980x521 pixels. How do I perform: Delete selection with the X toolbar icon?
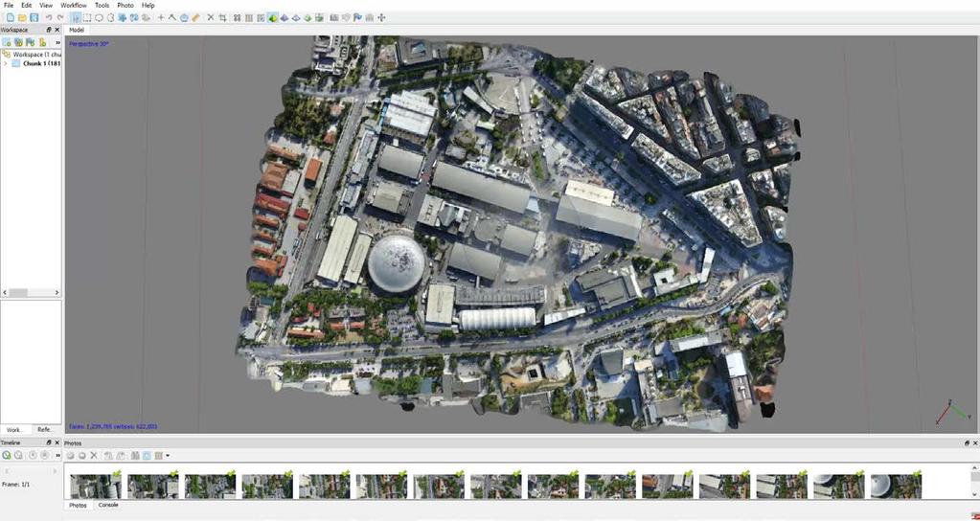coord(211,17)
